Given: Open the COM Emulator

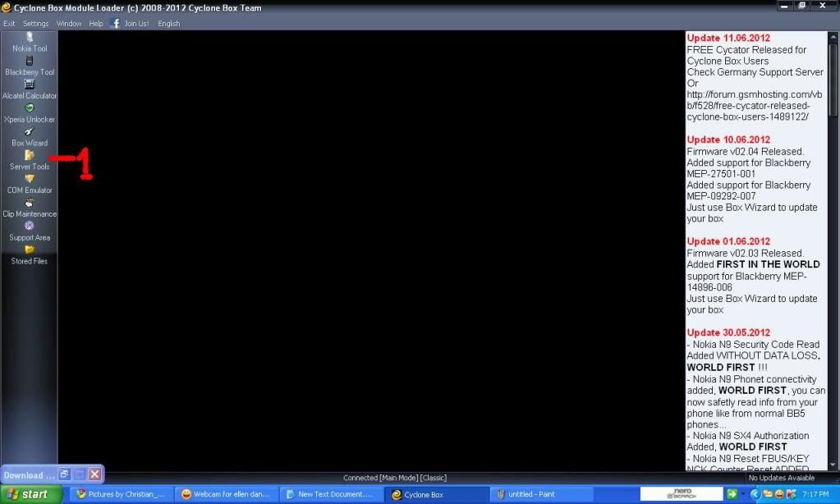Looking at the screenshot, I should coord(30,184).
